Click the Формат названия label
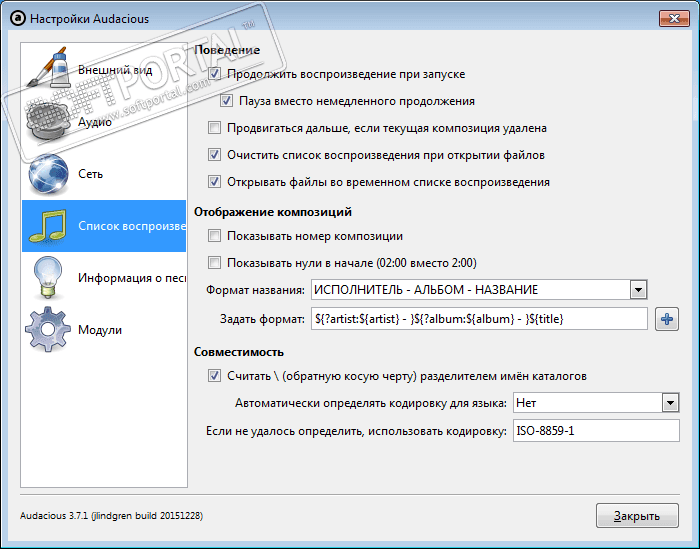 click(255, 290)
